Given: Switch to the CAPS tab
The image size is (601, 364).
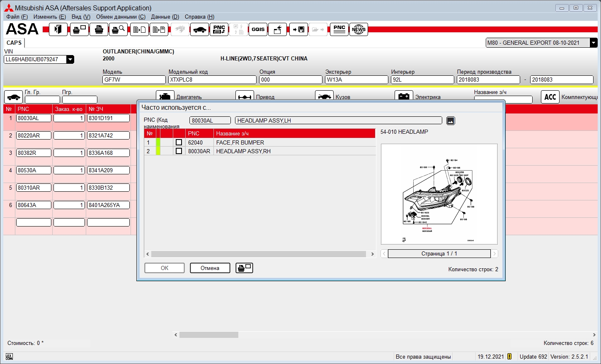Looking at the screenshot, I should (14, 43).
